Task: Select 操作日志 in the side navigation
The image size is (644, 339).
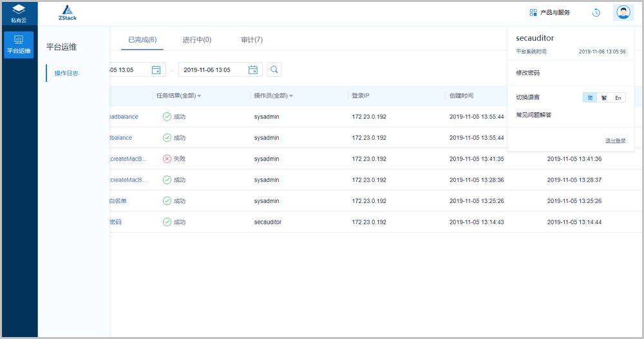Action: pos(66,73)
